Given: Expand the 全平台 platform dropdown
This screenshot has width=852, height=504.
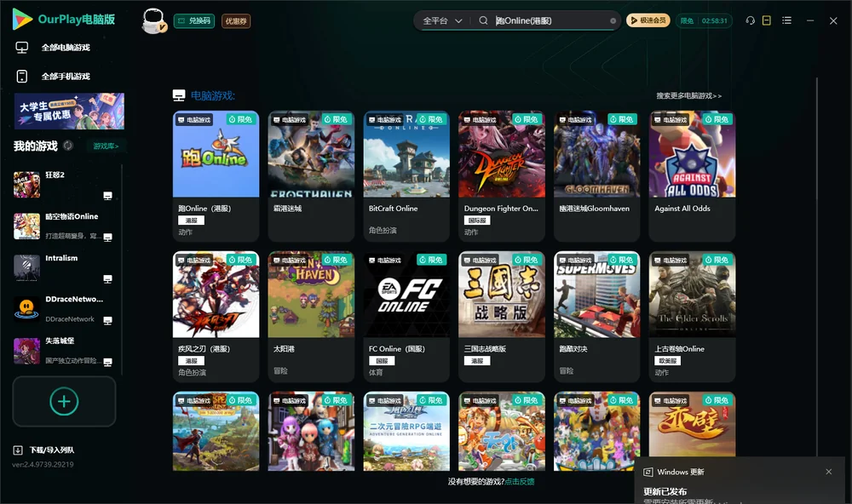Looking at the screenshot, I should pos(442,20).
